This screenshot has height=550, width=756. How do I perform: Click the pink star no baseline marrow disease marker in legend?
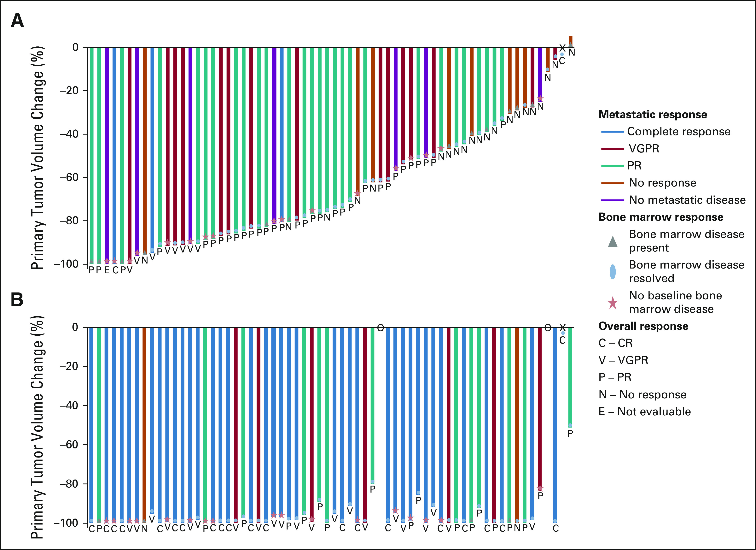point(613,303)
